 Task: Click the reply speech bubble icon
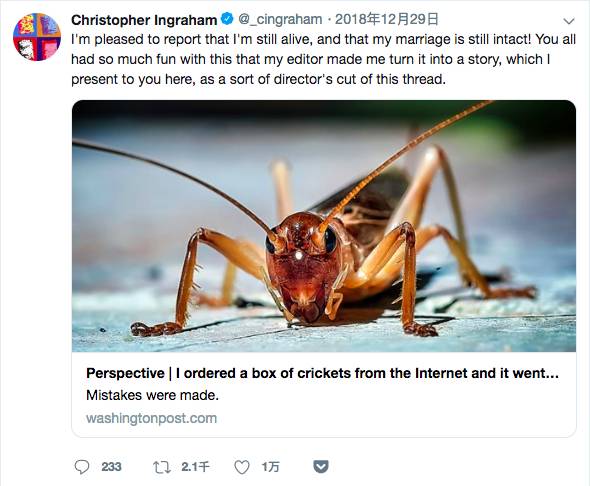click(82, 467)
